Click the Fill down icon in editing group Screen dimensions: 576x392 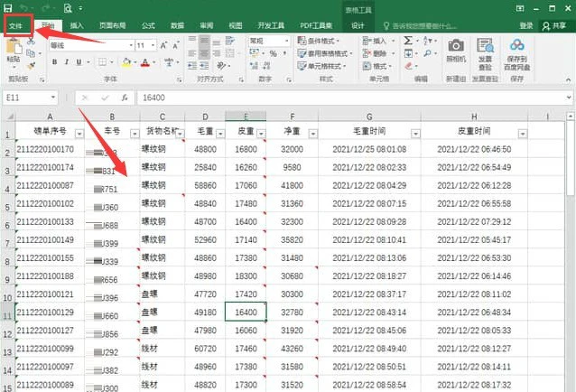tap(408, 53)
